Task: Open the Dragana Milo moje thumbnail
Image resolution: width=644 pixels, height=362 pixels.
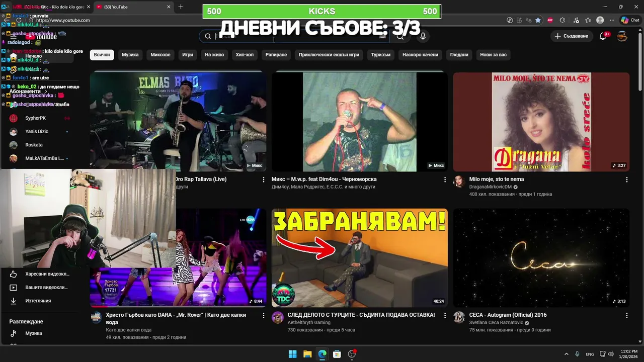Action: click(541, 122)
